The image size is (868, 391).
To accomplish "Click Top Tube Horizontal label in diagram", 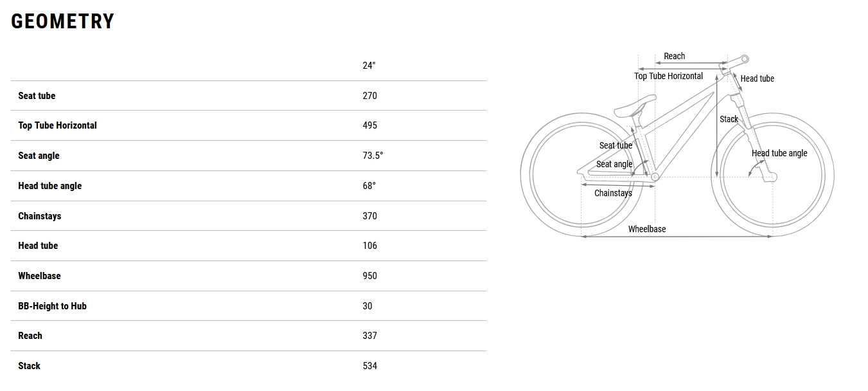I will (668, 76).
